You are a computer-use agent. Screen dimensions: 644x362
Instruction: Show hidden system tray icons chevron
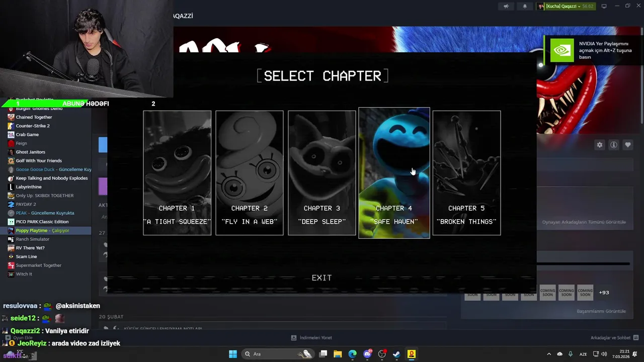click(549, 354)
